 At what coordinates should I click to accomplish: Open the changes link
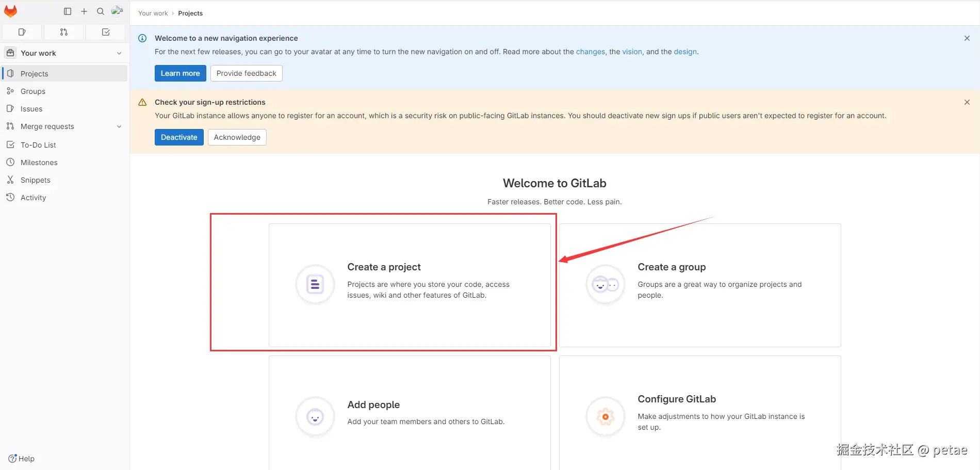[x=591, y=52]
